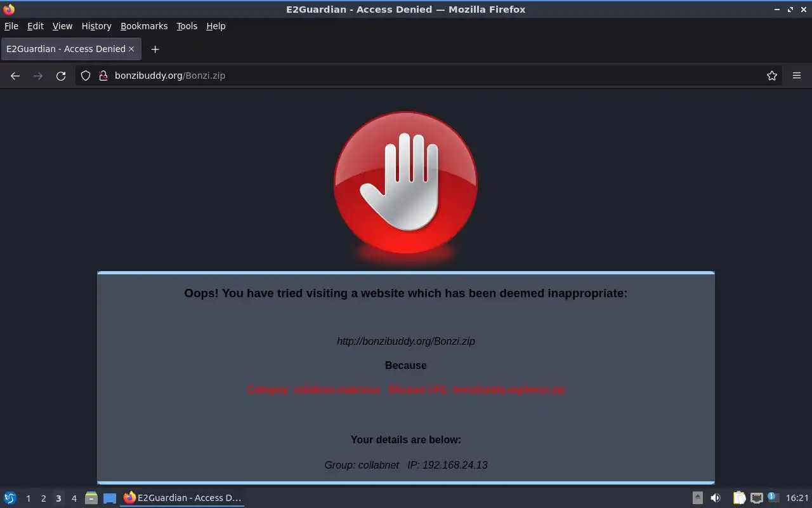Open the Firefox hamburger menu

click(x=797, y=76)
